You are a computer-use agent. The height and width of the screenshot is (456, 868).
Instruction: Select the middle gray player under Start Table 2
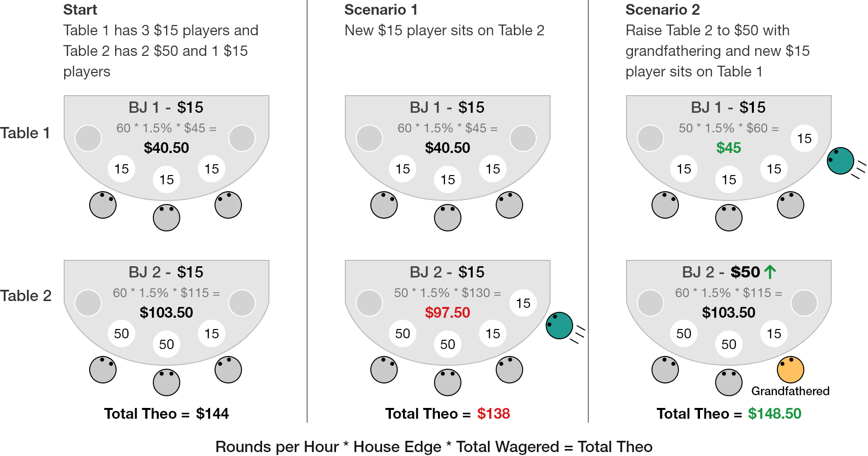(167, 382)
